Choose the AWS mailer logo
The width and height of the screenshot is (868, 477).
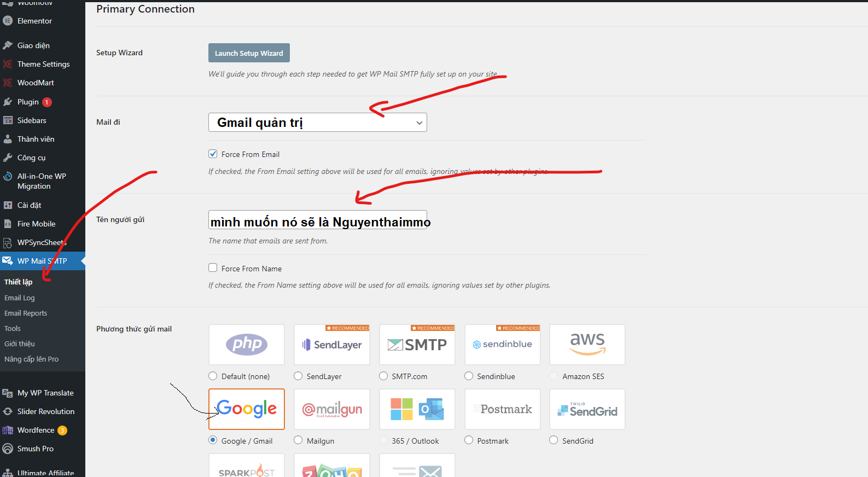[x=587, y=345]
